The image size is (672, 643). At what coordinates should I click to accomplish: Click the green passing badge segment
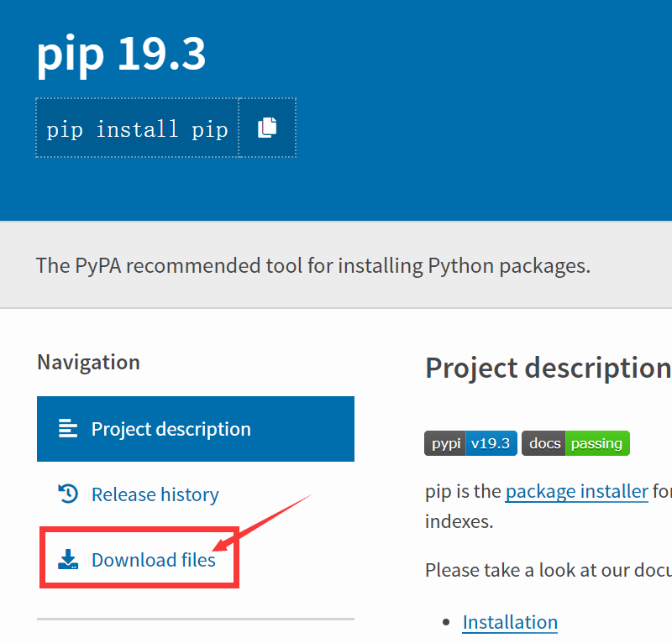pyautogui.click(x=596, y=443)
